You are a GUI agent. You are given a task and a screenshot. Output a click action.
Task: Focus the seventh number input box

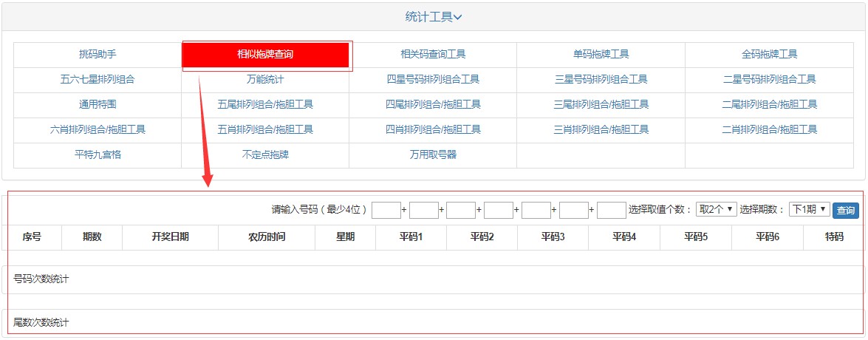pos(611,210)
